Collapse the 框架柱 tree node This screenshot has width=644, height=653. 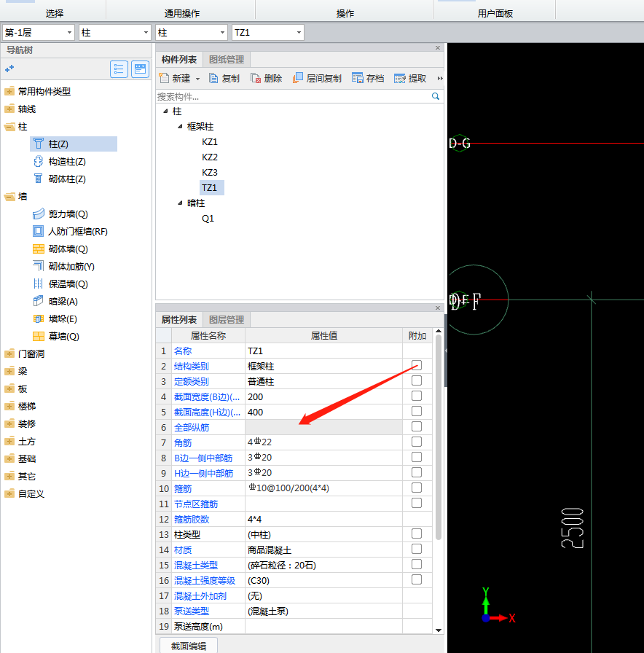coord(180,127)
